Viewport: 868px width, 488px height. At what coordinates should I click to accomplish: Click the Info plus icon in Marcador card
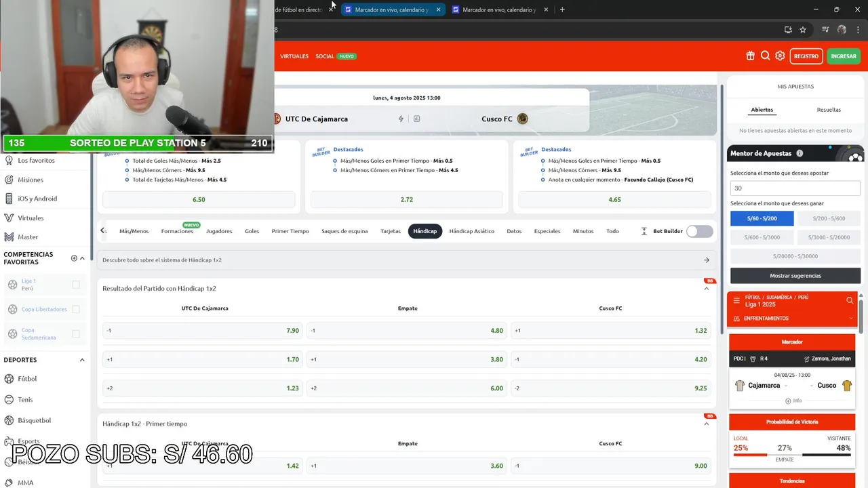[x=788, y=401]
